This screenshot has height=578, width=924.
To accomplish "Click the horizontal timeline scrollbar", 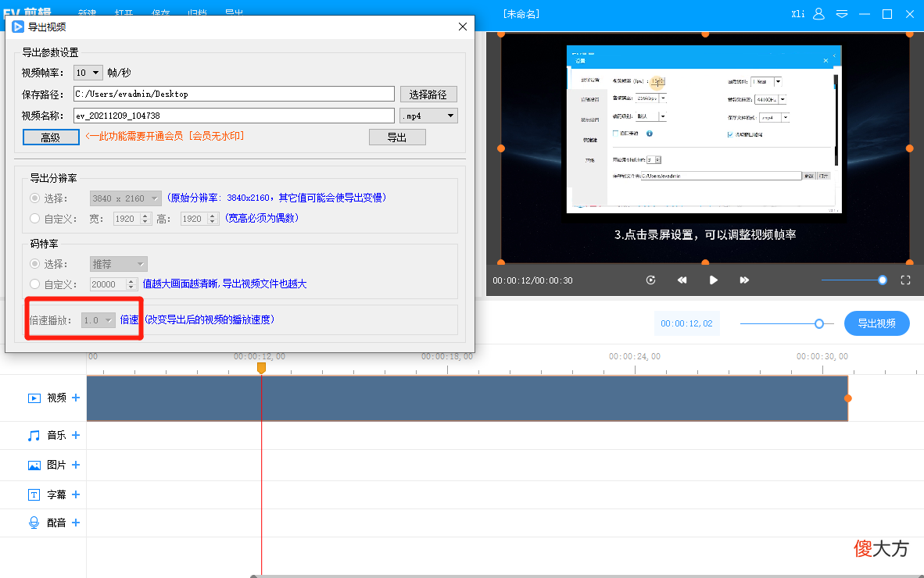I will point(587,576).
